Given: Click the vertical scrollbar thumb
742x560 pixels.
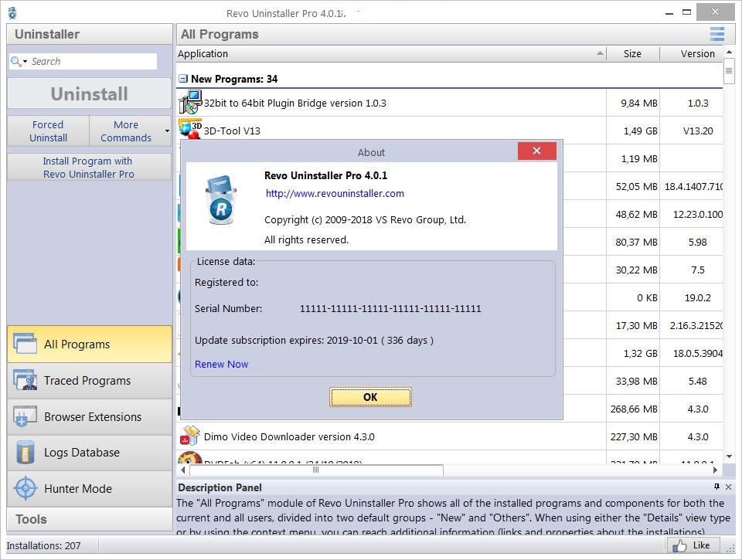Looking at the screenshot, I should point(729,71).
